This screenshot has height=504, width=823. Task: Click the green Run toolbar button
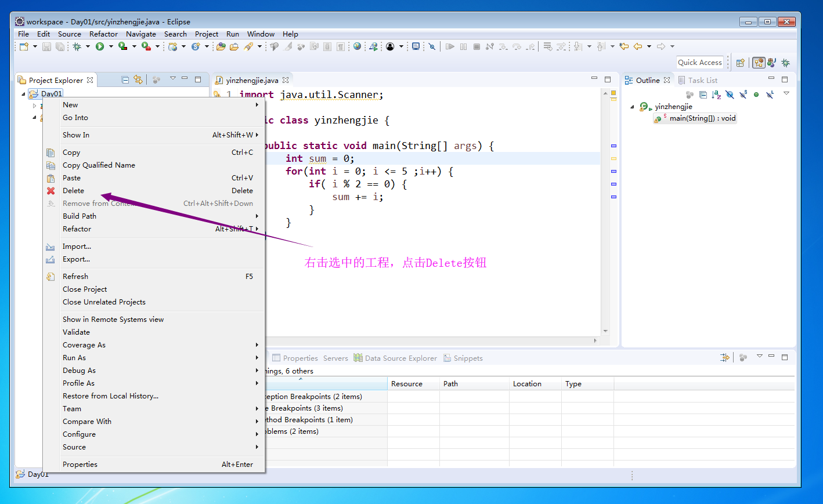(x=100, y=46)
